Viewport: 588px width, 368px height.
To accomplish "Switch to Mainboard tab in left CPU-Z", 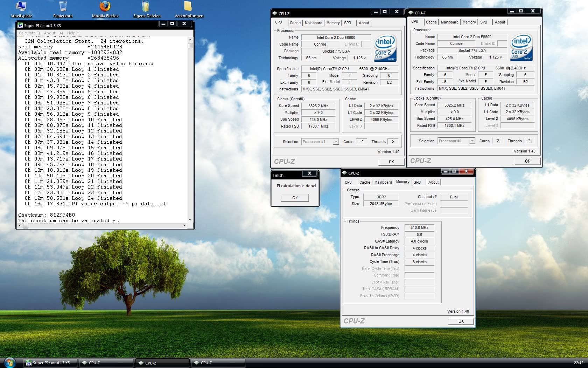I will [313, 23].
